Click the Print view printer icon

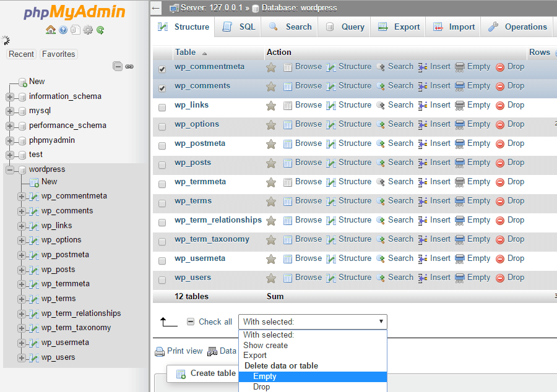click(160, 352)
